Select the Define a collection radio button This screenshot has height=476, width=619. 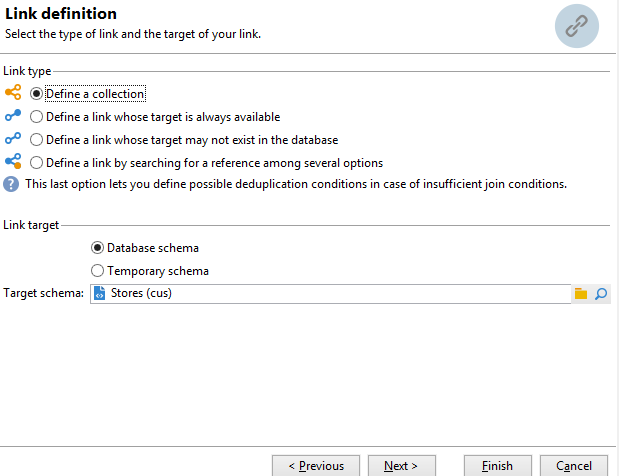point(36,94)
